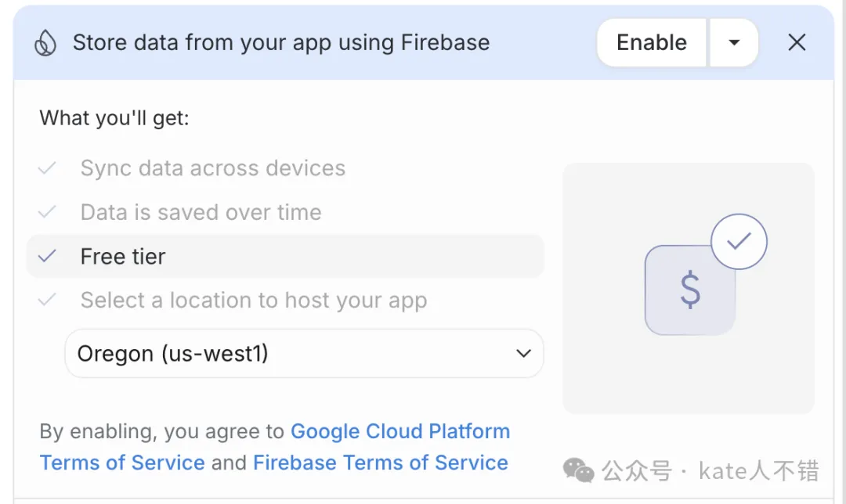Click checkmark beside Data is saved over time

click(48, 212)
